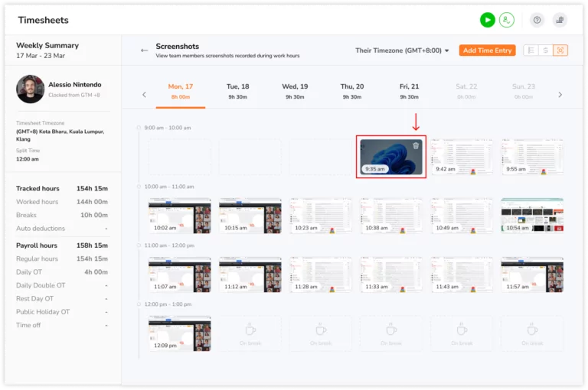The height and width of the screenshot is (390, 588).
Task: Open the help question mark icon
Action: click(537, 20)
